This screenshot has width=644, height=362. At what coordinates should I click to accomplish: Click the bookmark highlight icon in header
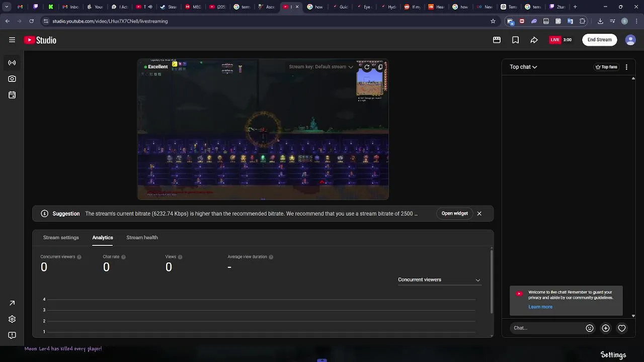515,40
